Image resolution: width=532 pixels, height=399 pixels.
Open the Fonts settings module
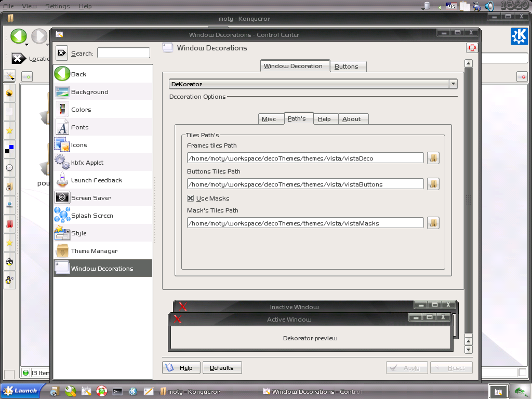(x=103, y=127)
